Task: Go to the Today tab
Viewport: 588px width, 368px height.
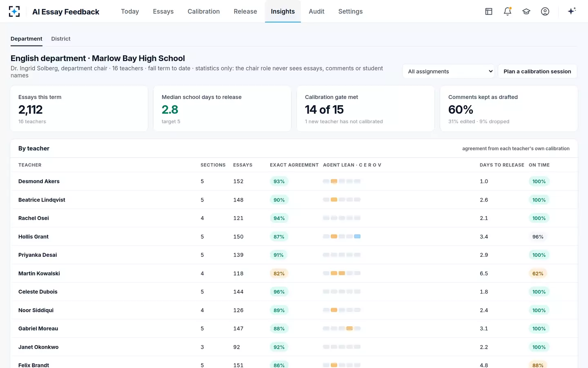Action: pyautogui.click(x=130, y=11)
